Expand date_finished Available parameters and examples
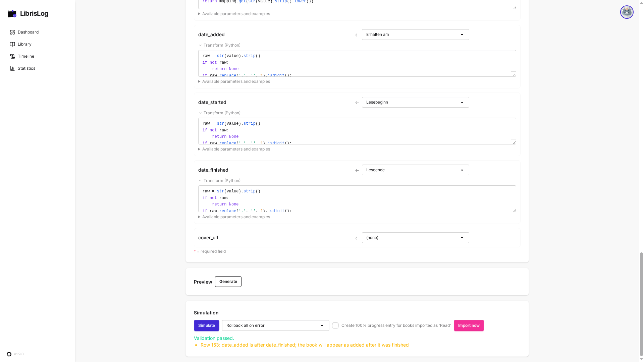The width and height of the screenshot is (644, 362). point(234,217)
